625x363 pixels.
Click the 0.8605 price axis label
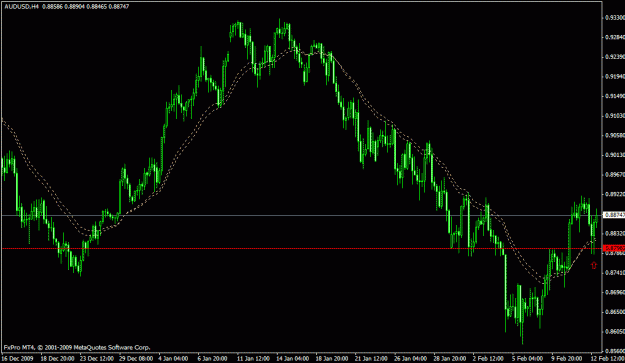pyautogui.click(x=615, y=331)
